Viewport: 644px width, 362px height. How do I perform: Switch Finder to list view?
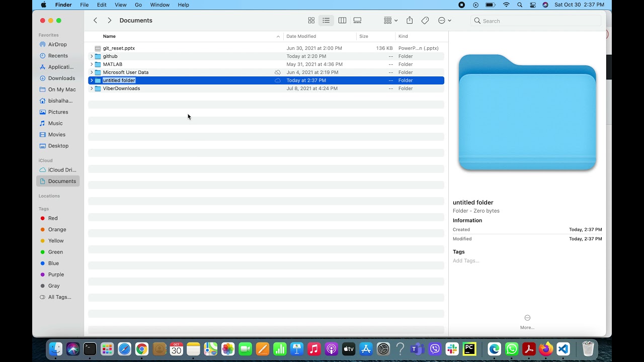326,21
